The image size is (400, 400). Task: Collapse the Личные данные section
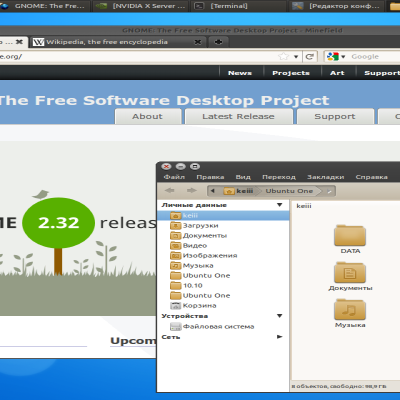coord(280,205)
